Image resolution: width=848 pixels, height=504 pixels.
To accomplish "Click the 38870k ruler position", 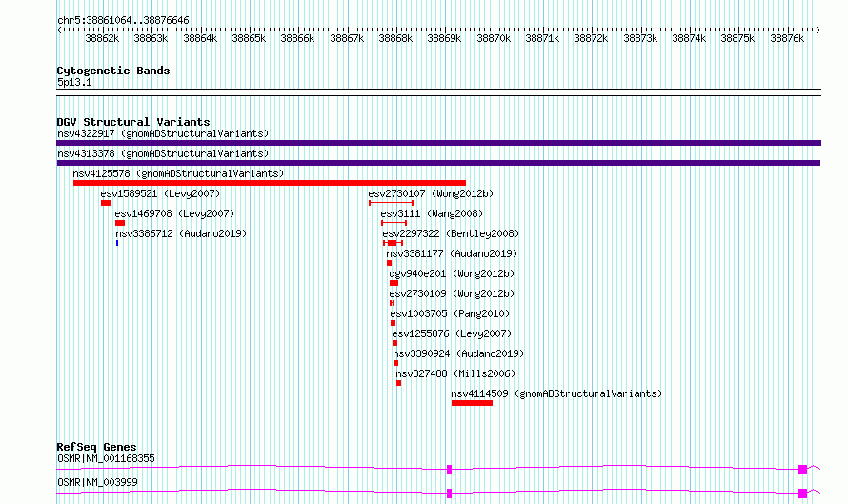I will pos(494,39).
